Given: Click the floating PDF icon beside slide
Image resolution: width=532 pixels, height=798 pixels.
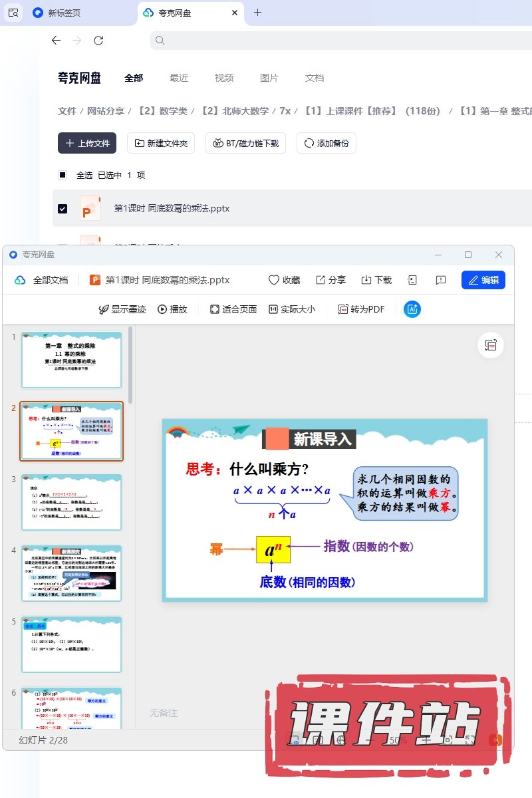Looking at the screenshot, I should click(x=491, y=345).
